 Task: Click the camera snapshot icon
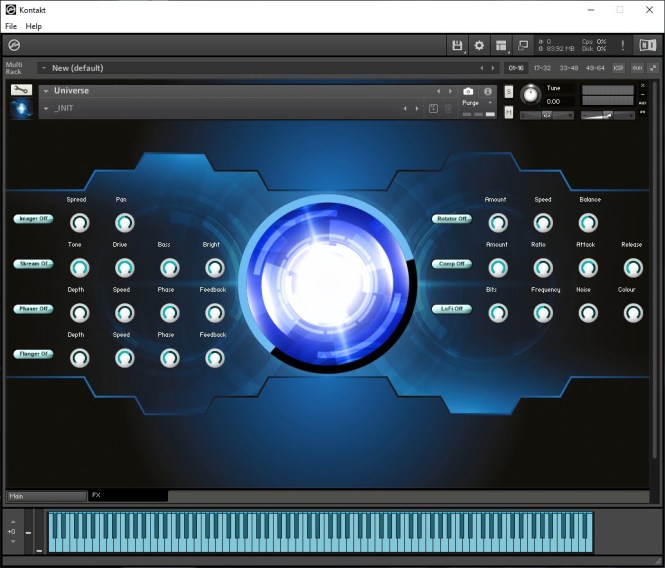(x=468, y=91)
